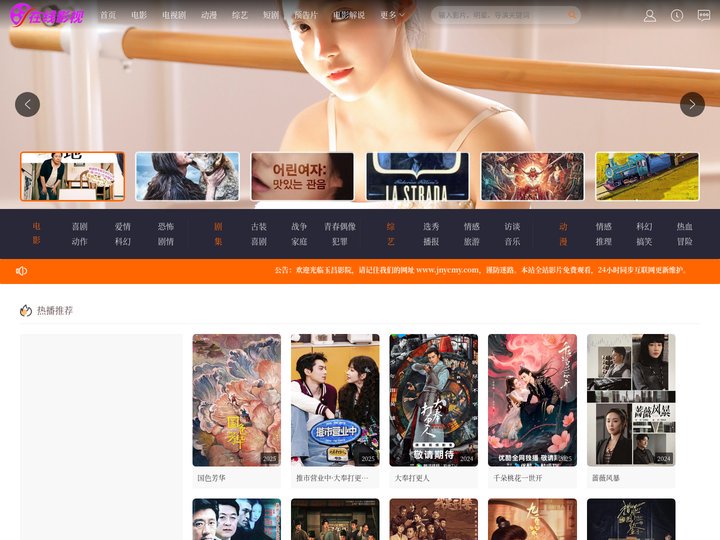This screenshot has height=540, width=720.
Task: Select the fantasy warriors banner thumbnail
Action: (x=532, y=177)
